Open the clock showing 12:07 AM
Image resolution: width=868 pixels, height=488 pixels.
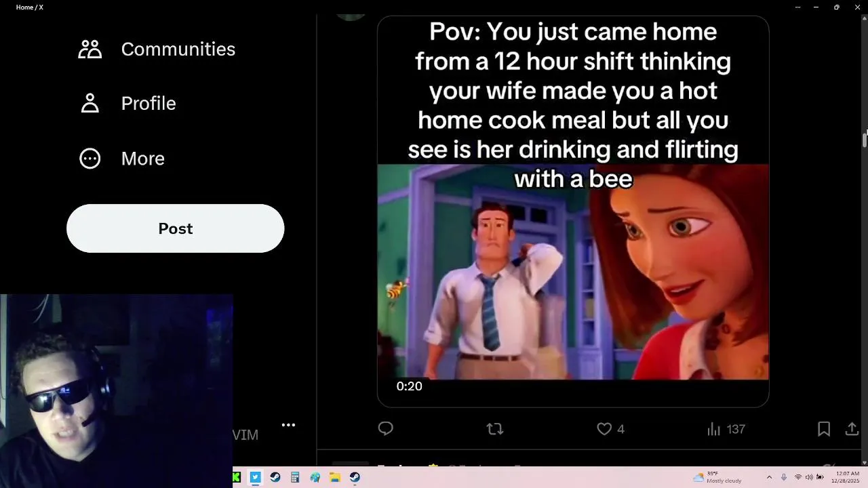tap(846, 477)
